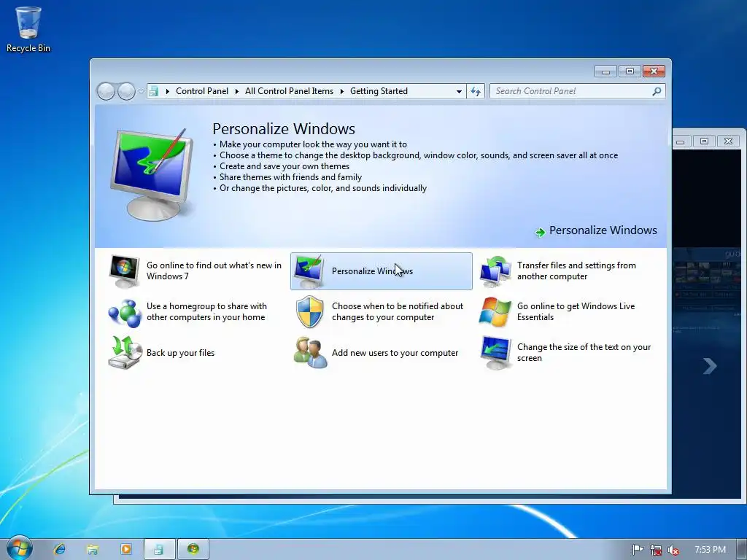
Task: Click the what's new in Windows 7 icon
Action: pos(124,271)
